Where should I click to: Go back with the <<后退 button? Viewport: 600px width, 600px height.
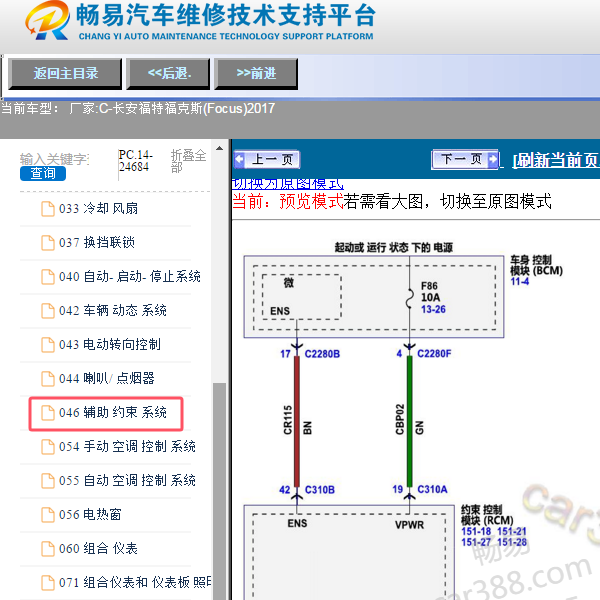point(168,74)
